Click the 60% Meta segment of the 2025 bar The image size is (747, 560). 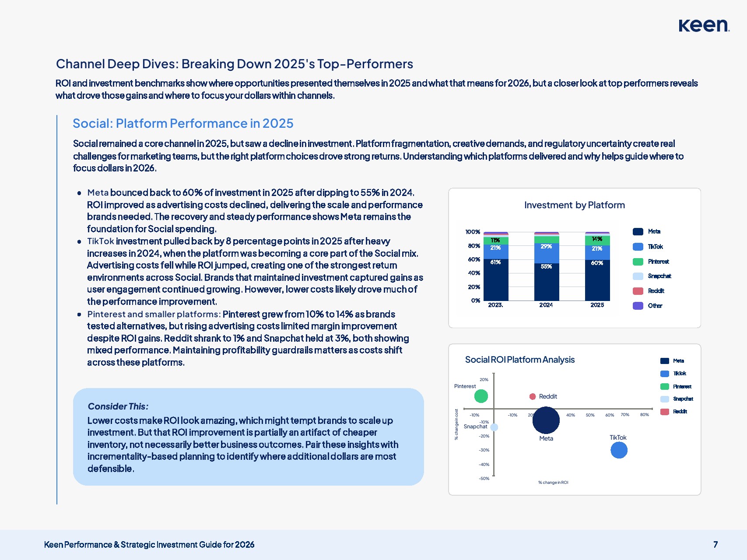point(597,280)
